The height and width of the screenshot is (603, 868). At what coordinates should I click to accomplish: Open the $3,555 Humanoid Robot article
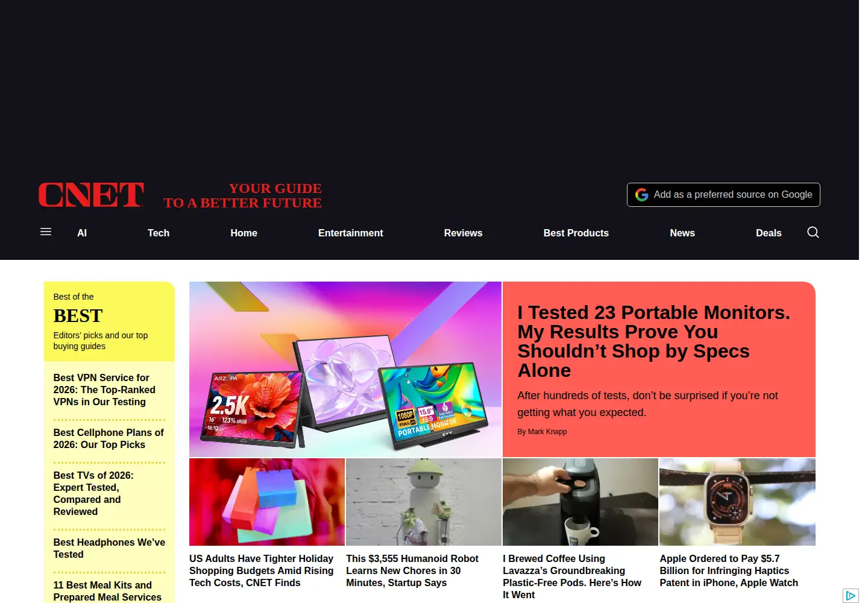tap(412, 570)
